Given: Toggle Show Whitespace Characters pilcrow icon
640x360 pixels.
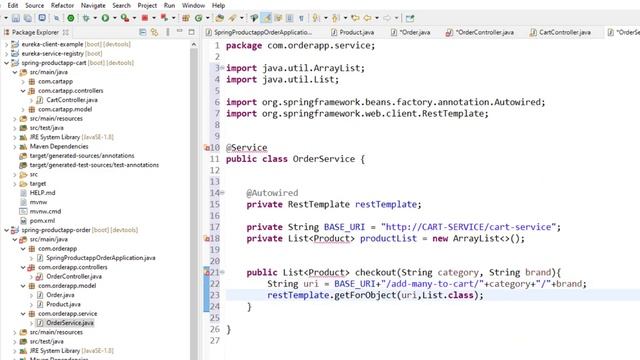Looking at the screenshot, I should 301,18.
